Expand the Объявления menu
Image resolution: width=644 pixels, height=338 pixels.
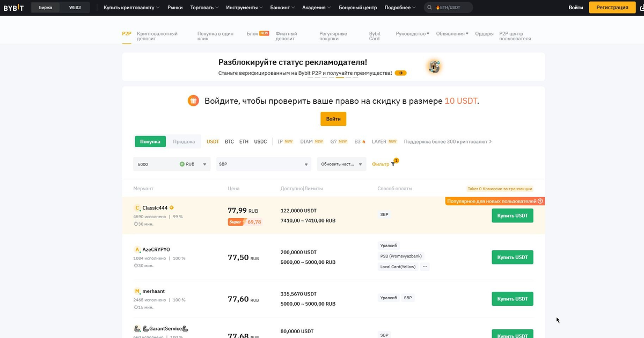pos(452,33)
